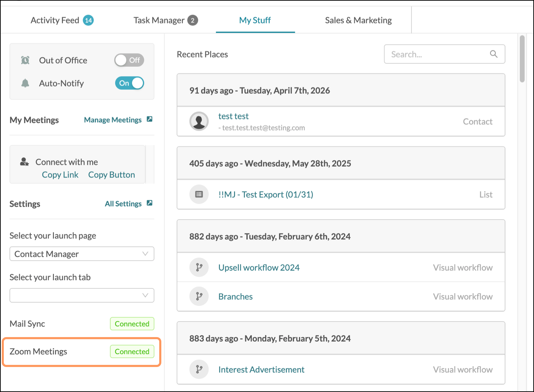
Task: Open the Contact Manager launch page dropdown
Action: point(82,254)
